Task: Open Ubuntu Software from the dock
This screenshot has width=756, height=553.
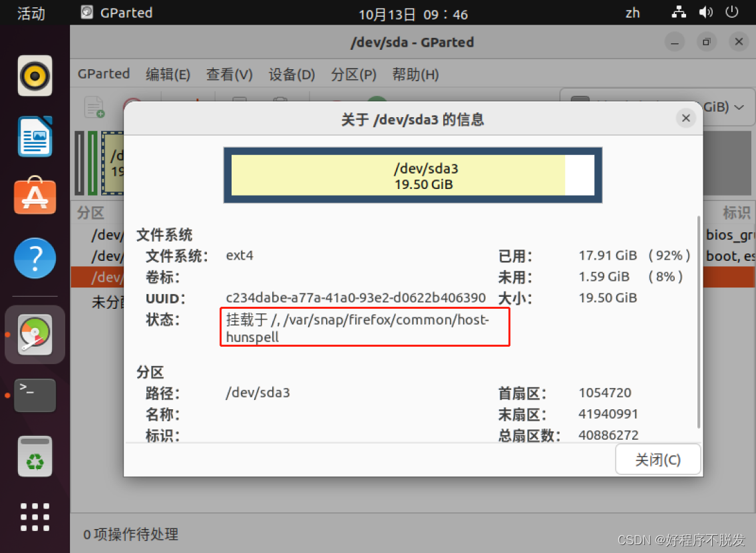Action: [x=34, y=196]
